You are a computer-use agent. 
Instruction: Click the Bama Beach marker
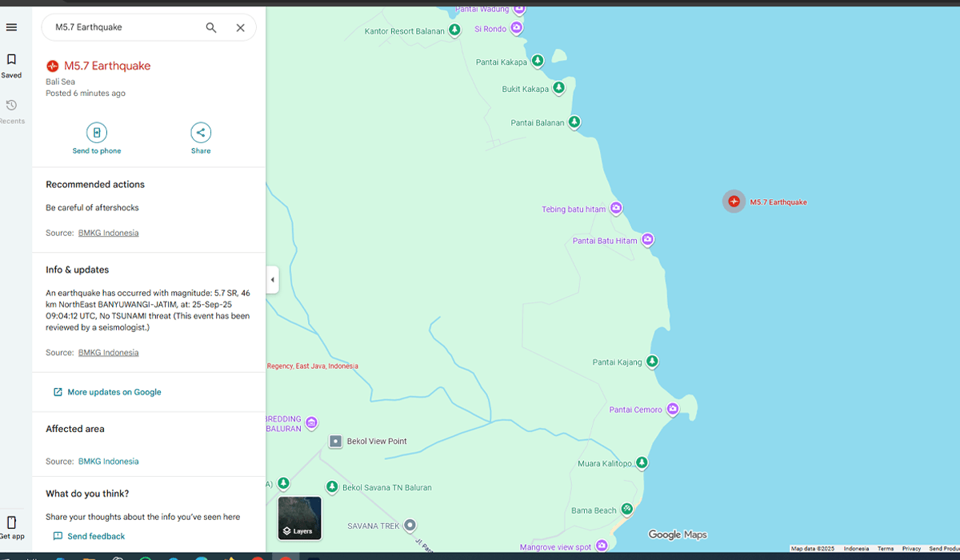(626, 509)
